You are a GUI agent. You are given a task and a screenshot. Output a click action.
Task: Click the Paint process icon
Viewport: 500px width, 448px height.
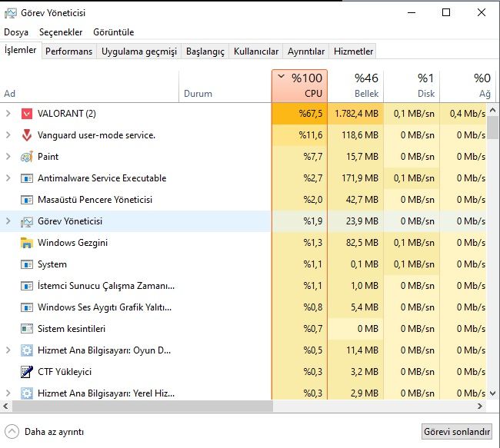click(x=27, y=157)
